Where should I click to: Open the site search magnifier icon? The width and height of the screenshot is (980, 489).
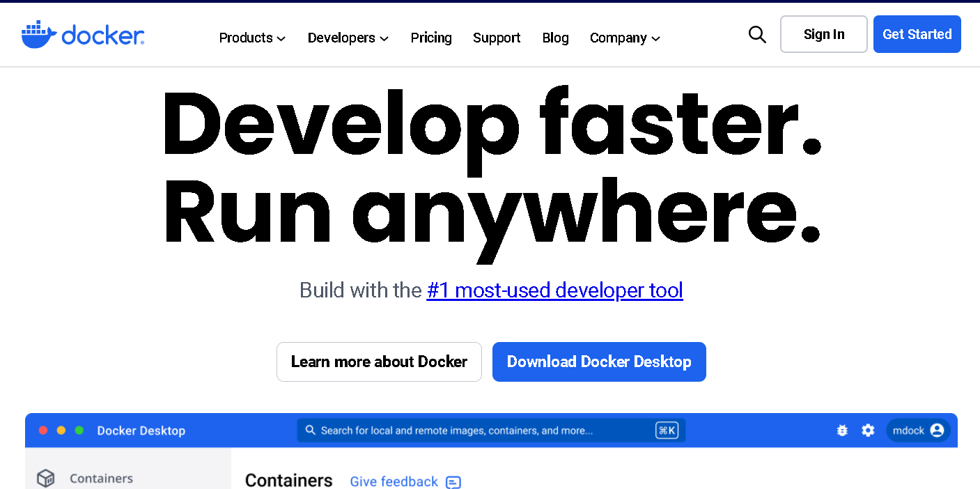pos(757,35)
